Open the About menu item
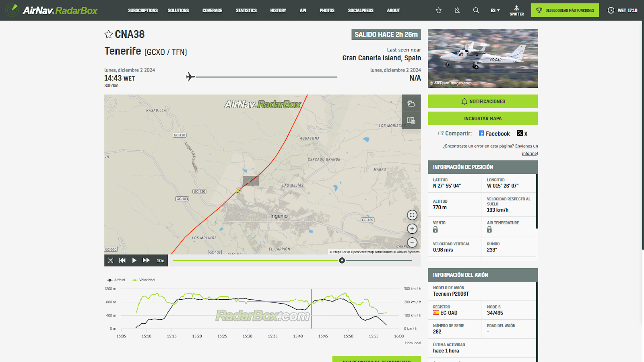The height and width of the screenshot is (362, 644). pos(393,10)
